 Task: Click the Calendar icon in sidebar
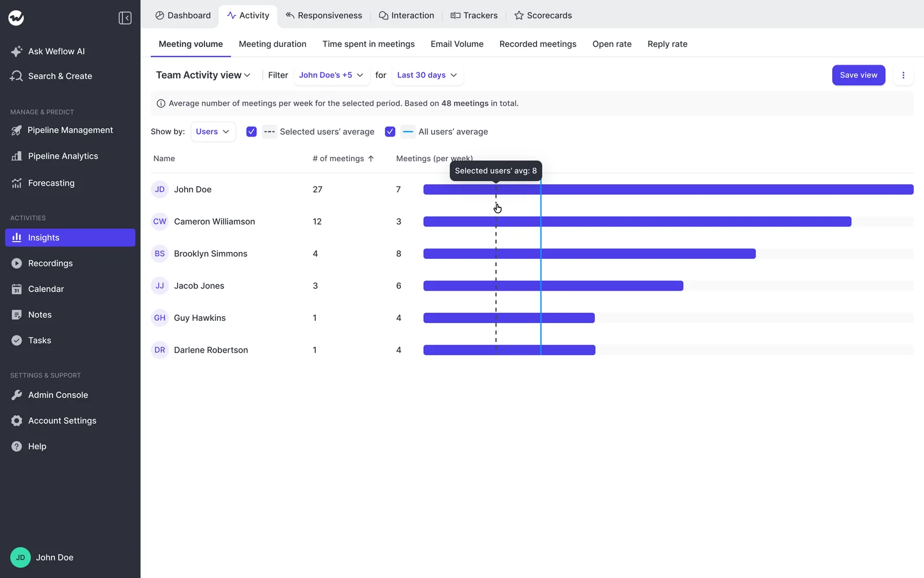(17, 289)
